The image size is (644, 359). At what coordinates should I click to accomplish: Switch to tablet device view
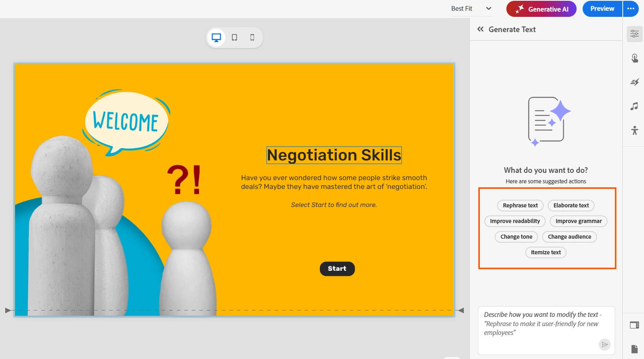[234, 38]
